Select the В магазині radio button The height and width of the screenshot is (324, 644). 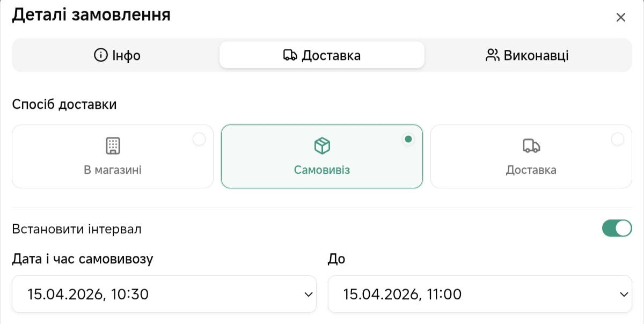click(199, 139)
